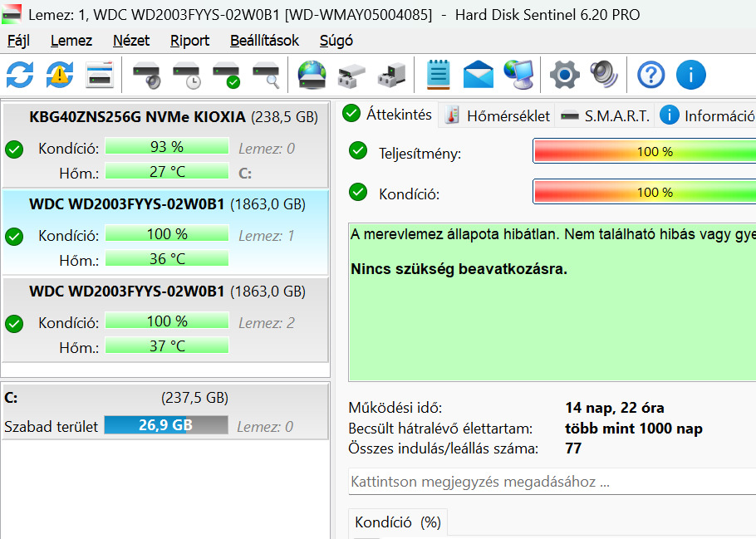Click Lemez 1's 100 % Kondíció bar

tap(167, 234)
